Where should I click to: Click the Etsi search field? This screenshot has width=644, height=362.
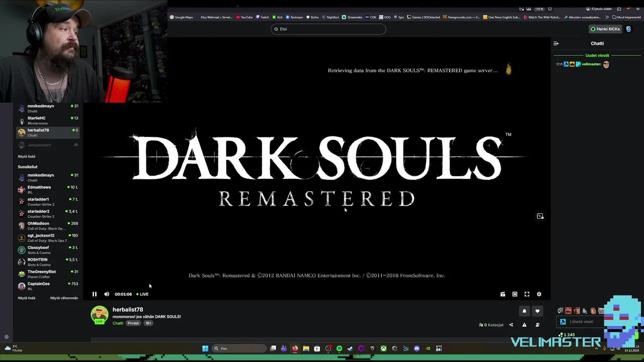[328, 29]
